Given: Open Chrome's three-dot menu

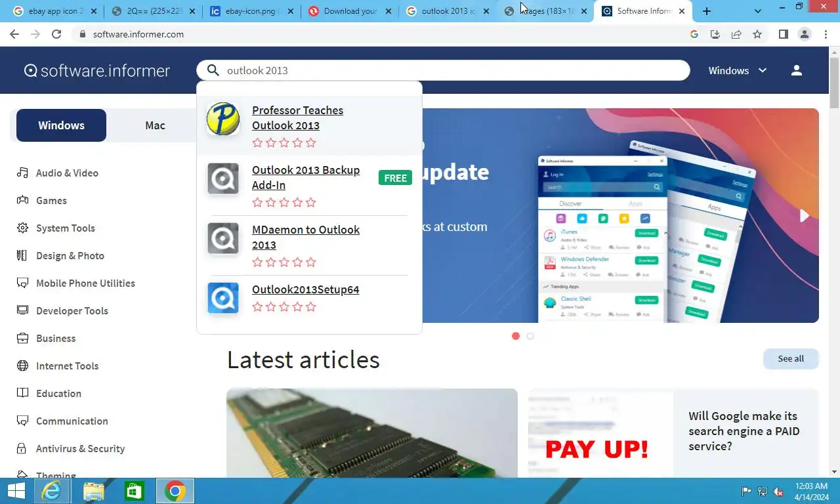Looking at the screenshot, I should [x=826, y=34].
